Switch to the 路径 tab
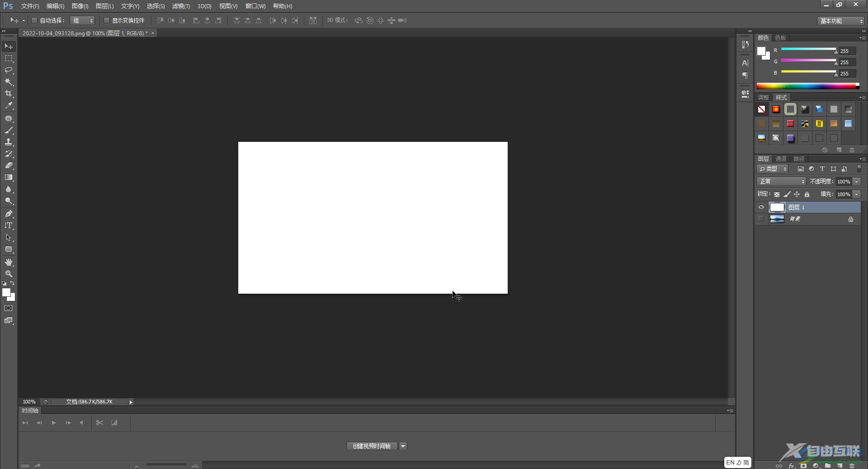 [x=799, y=159]
